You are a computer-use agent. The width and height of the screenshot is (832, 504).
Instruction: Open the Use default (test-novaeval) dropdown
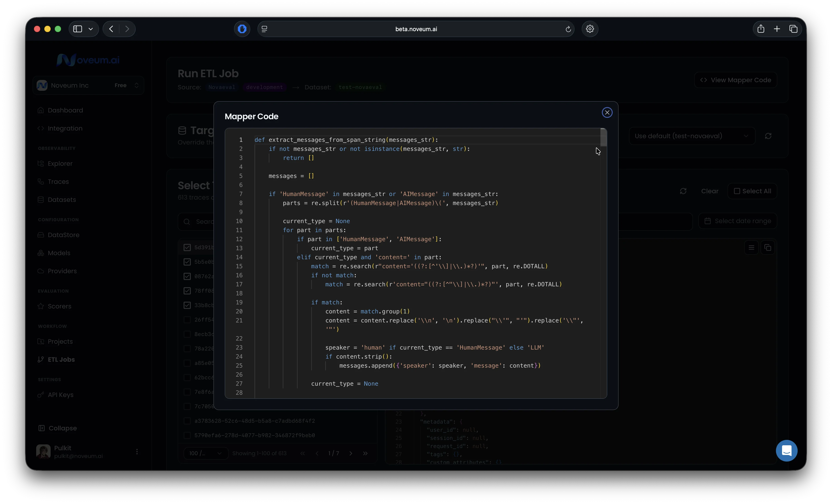691,136
